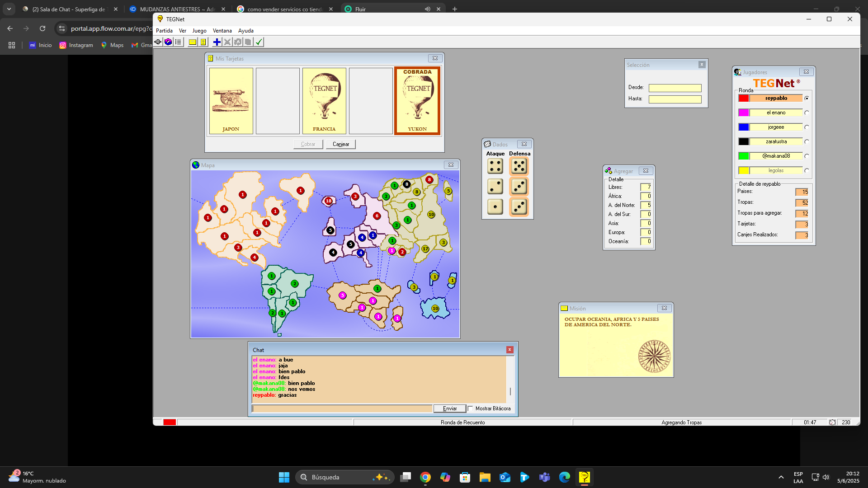Image resolution: width=868 pixels, height=488 pixels.
Task: Click the bottom attack die showing one
Action: 495,207
